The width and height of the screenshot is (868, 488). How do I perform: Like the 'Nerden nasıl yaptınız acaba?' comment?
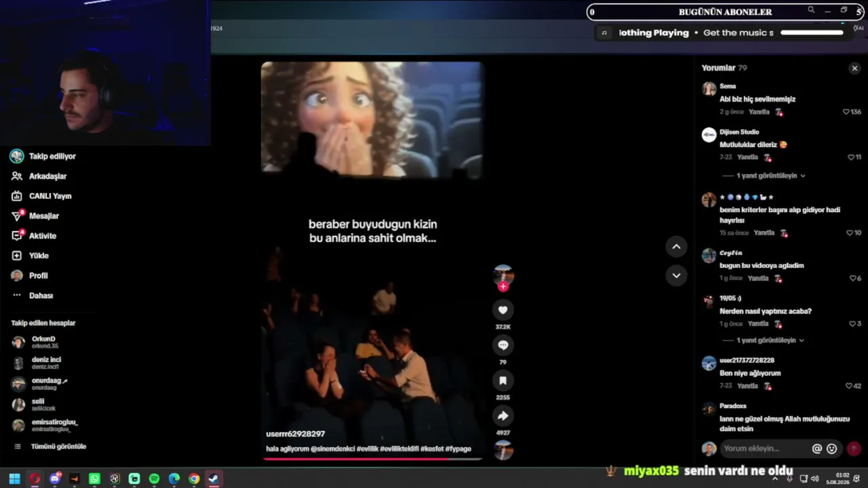(x=853, y=324)
